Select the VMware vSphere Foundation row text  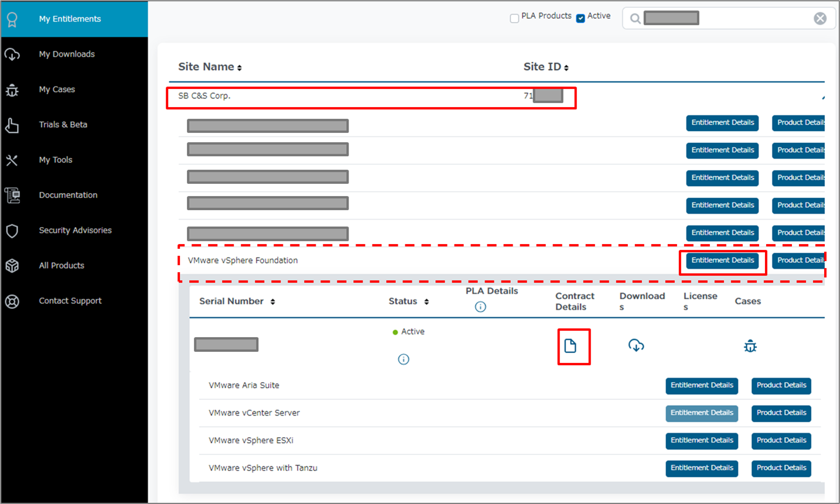coord(243,260)
